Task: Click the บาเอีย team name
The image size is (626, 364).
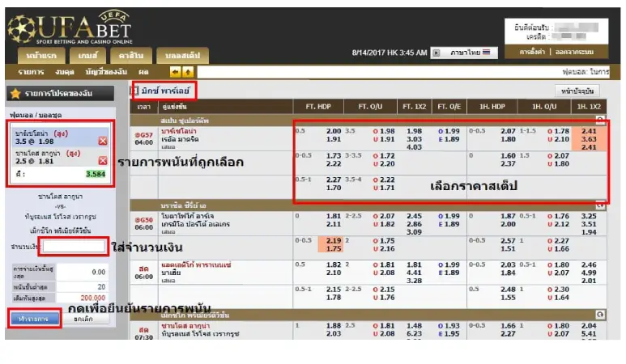Action: (171, 273)
